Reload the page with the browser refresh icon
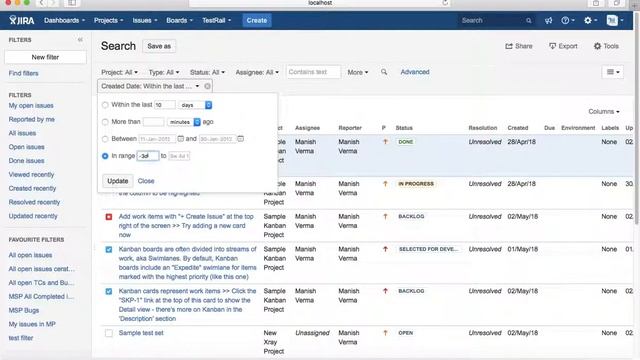This screenshot has width=640, height=360. [x=445, y=3]
